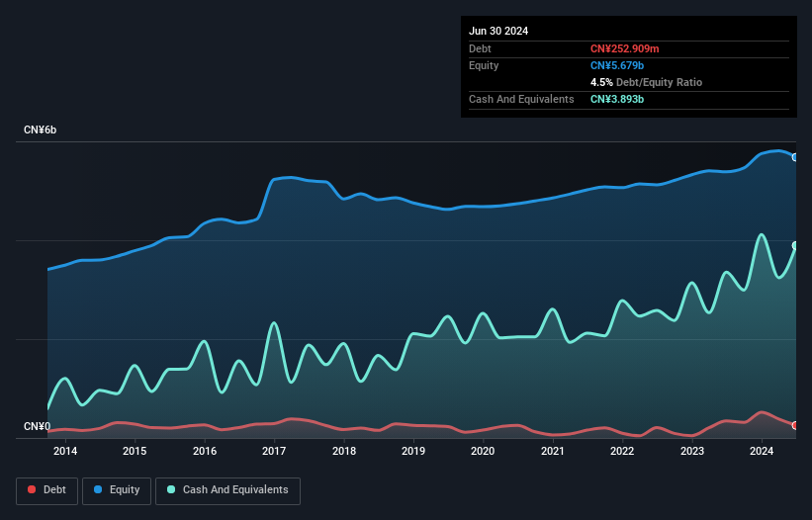Click Cash And Equivalents label in tooltip
The image size is (812, 520).
tap(521, 99)
